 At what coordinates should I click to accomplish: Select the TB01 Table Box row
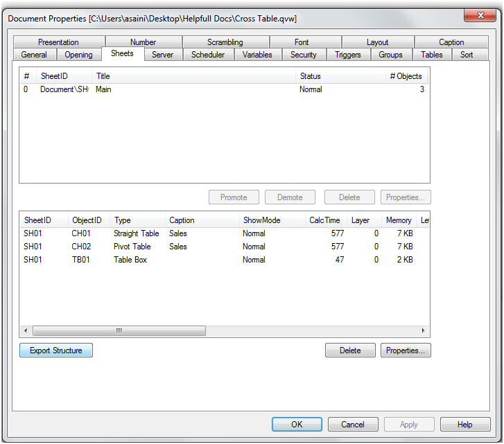pos(225,260)
